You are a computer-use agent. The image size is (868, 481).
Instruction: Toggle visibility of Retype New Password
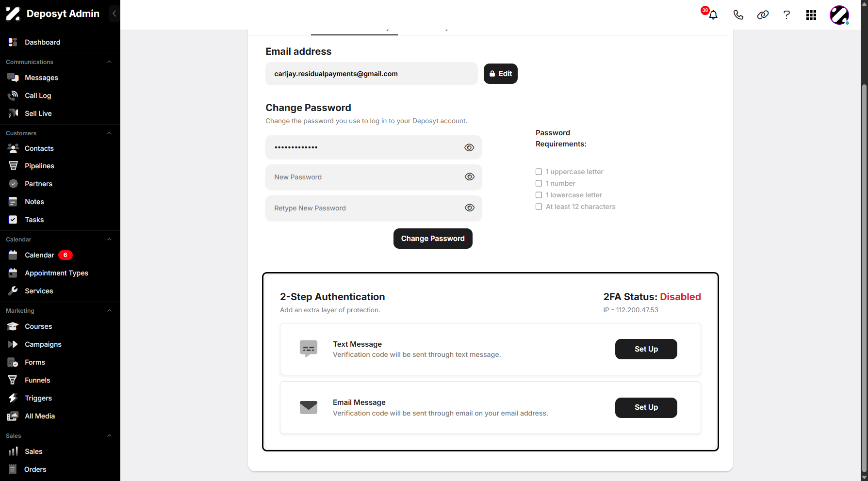click(470, 208)
